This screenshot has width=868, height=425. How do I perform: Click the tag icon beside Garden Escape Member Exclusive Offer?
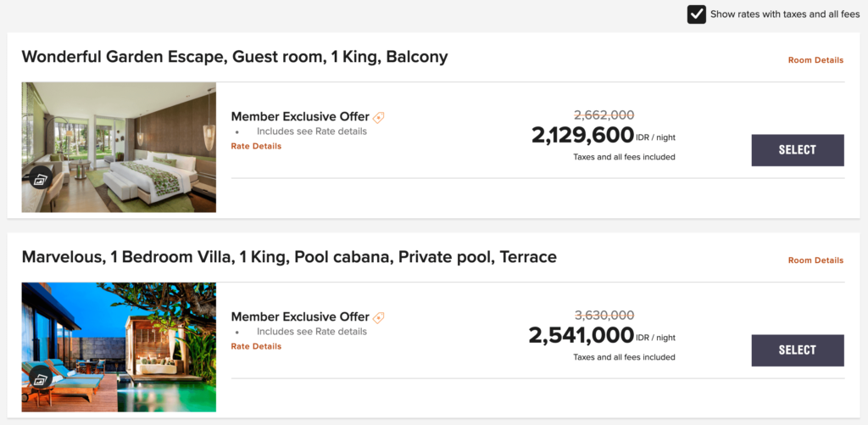click(378, 117)
